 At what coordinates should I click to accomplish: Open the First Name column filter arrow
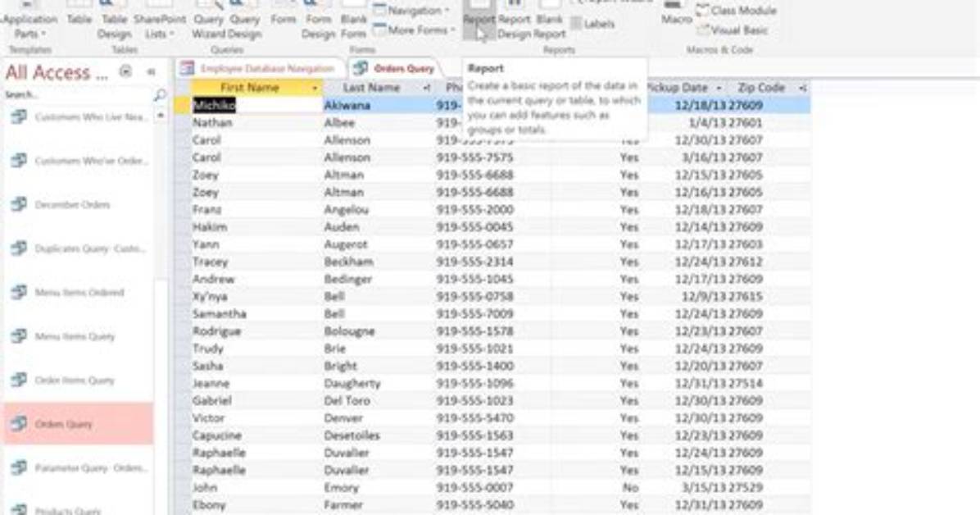[315, 89]
